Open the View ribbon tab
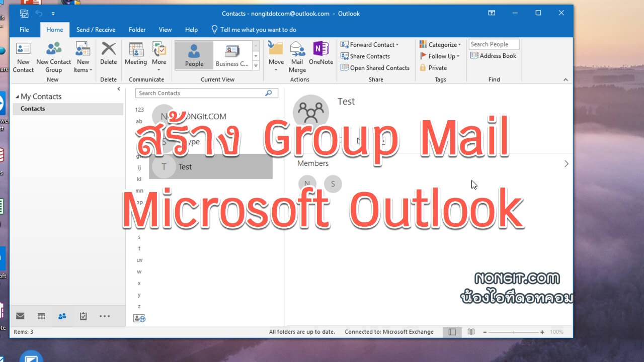Screen dimensions: 644x362 click(x=165, y=29)
